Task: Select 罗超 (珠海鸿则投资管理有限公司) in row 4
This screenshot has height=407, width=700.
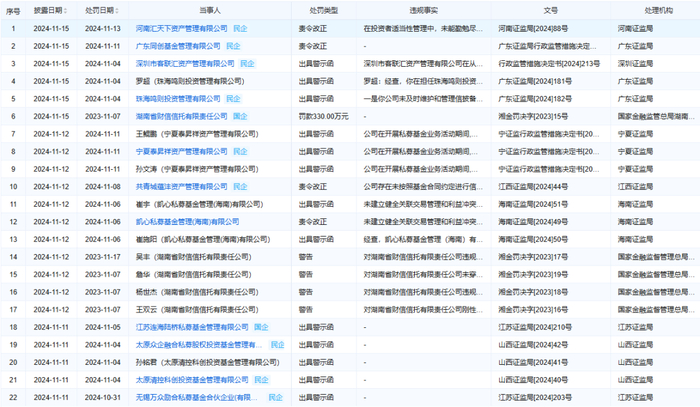Action: pos(190,81)
